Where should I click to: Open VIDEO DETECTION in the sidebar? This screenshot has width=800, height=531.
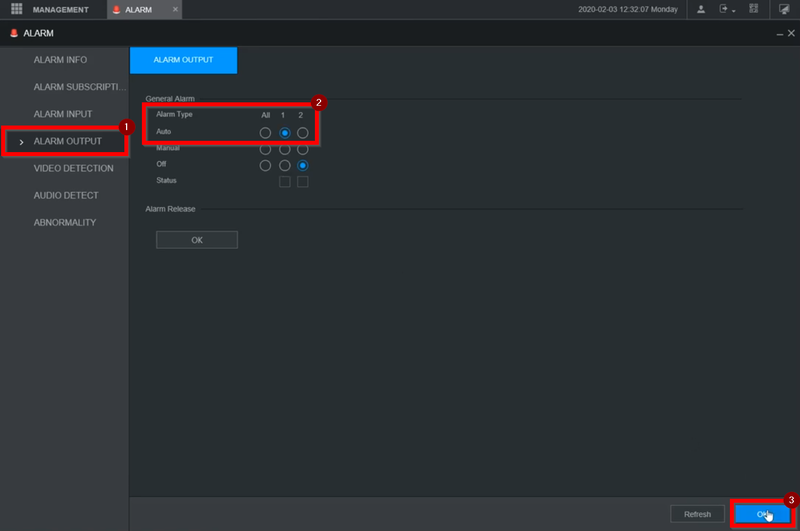point(73,168)
